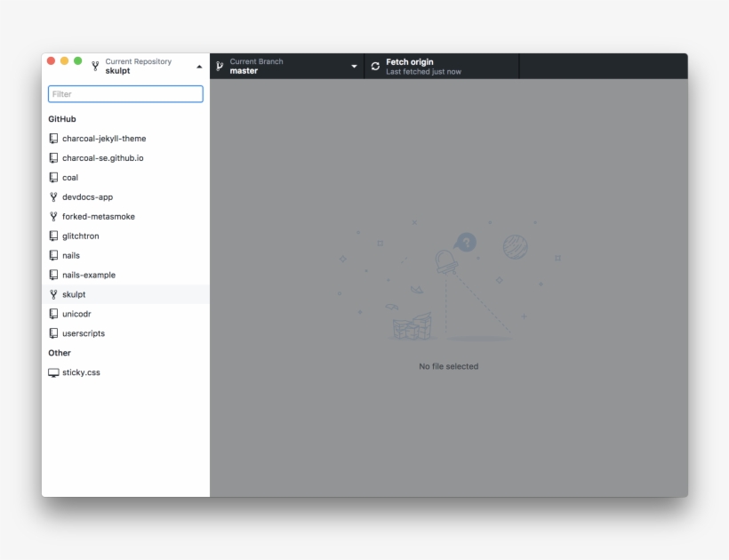Click repository icon beside unicodr
This screenshot has height=560, width=729.
click(53, 314)
